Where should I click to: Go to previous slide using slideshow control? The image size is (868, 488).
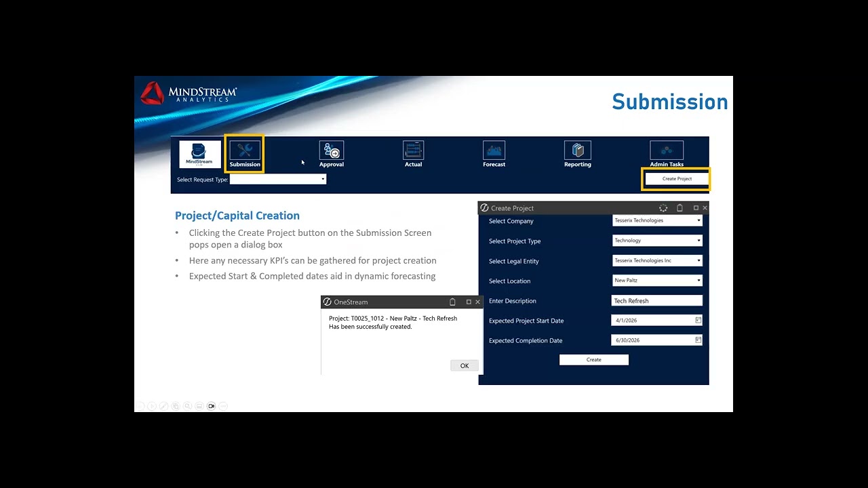[139, 406]
